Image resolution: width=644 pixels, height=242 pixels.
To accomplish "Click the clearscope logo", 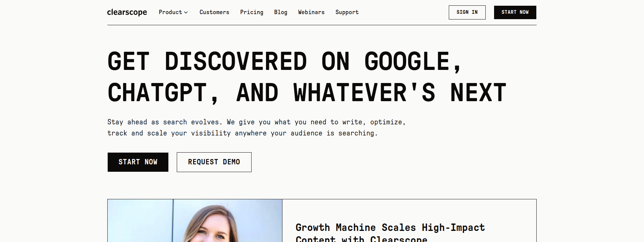I will coord(127,12).
